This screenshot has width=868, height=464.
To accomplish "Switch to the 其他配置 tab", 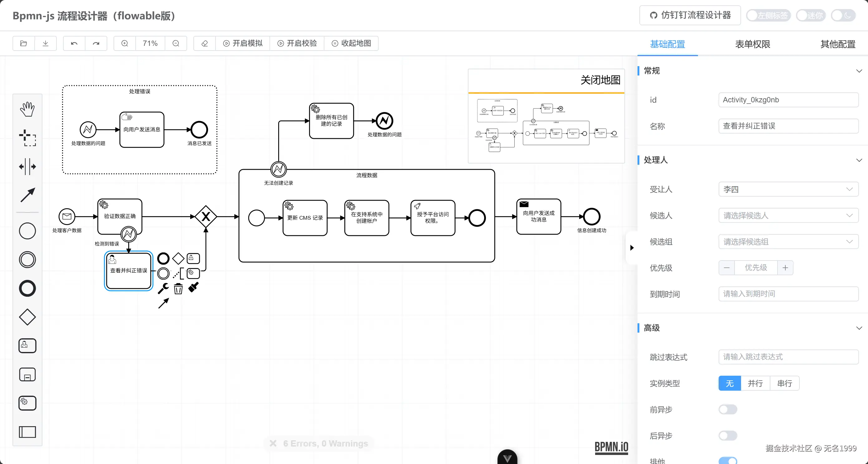I will tap(838, 44).
